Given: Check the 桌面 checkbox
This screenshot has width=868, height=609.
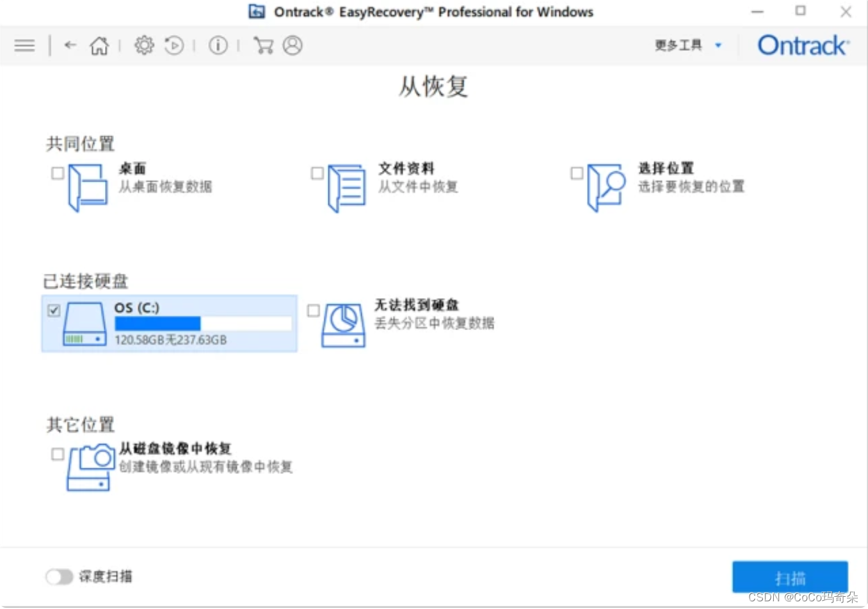Looking at the screenshot, I should pos(58,173).
